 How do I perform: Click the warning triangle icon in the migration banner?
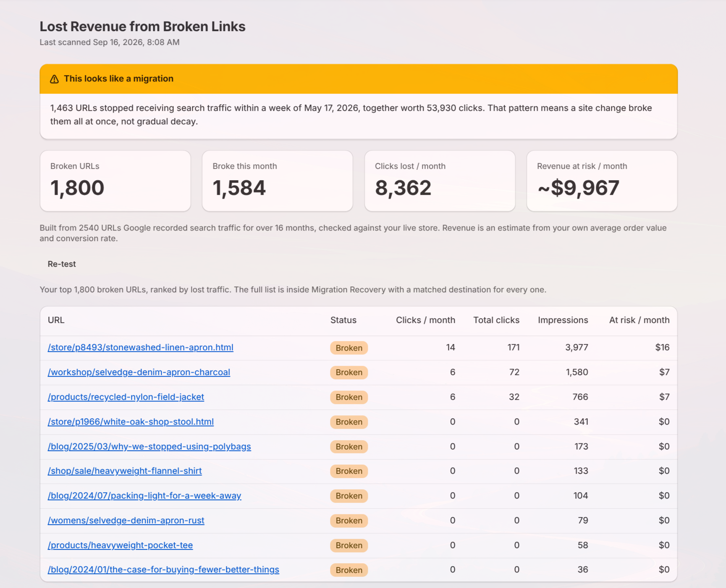[54, 79]
